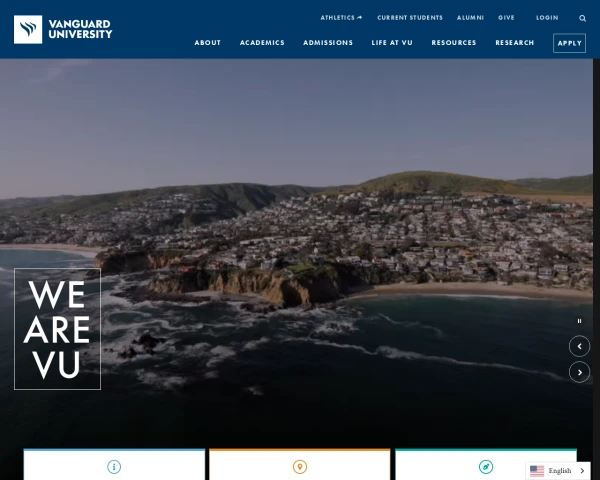Screen dimensions: 600x480
Task: Click the WE ARE VU box
Action: (x=57, y=329)
